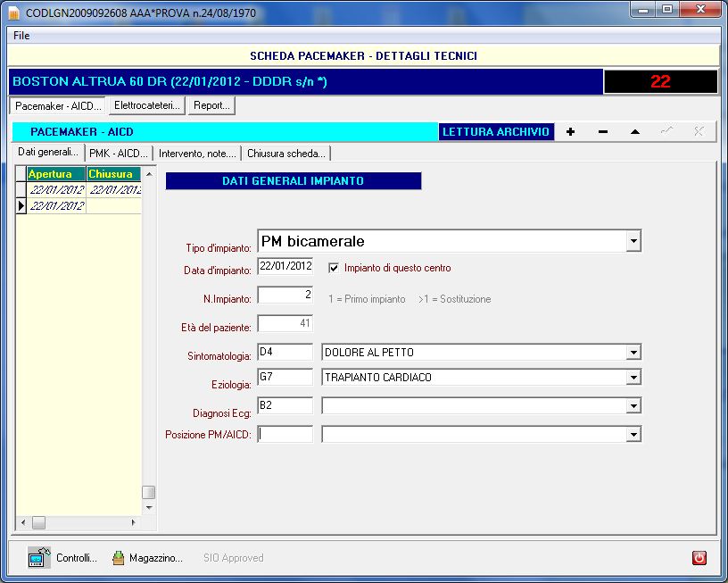Click horizontal scrollbar right arrow
Screen dimensions: 728x583
coord(133,522)
